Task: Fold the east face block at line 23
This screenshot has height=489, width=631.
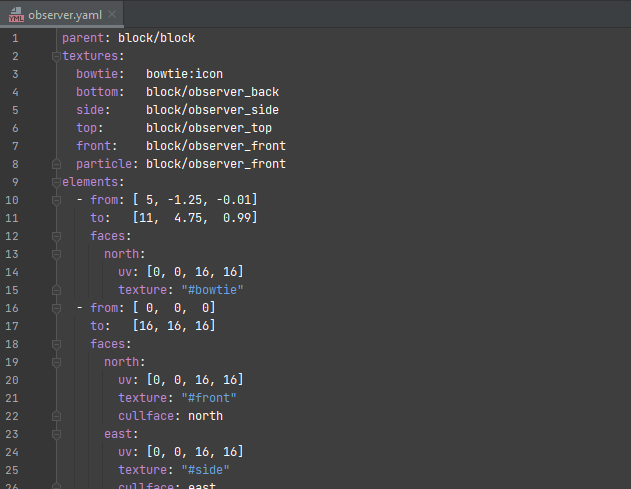Action: (x=56, y=434)
